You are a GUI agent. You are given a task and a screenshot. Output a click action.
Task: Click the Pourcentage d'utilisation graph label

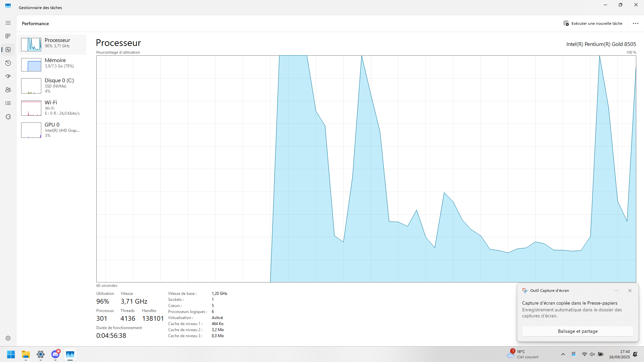118,52
